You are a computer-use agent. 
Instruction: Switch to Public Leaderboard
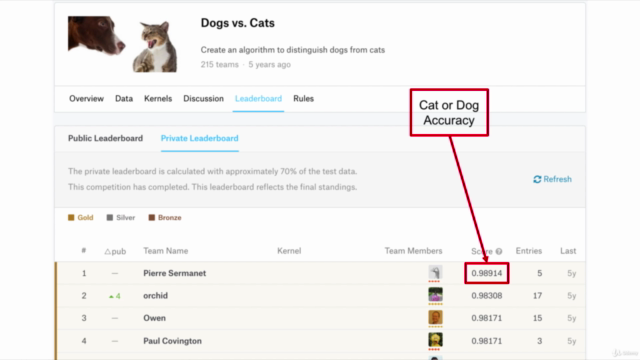[x=105, y=138]
